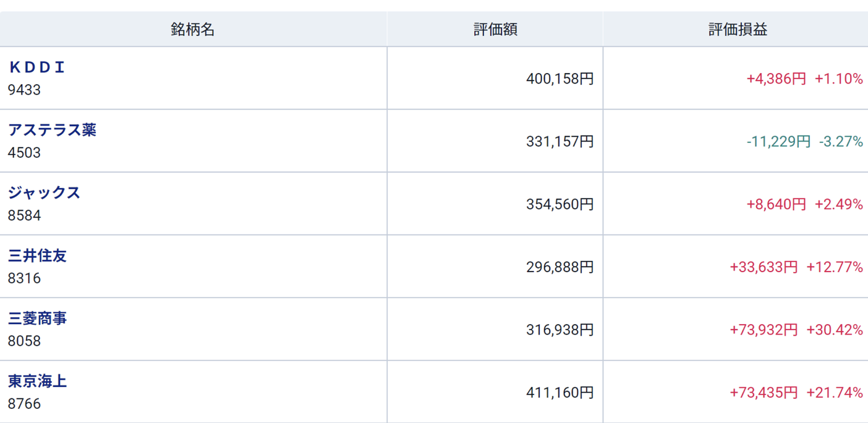Open the 三井住友 stock link
The image size is (868, 423).
[37, 255]
